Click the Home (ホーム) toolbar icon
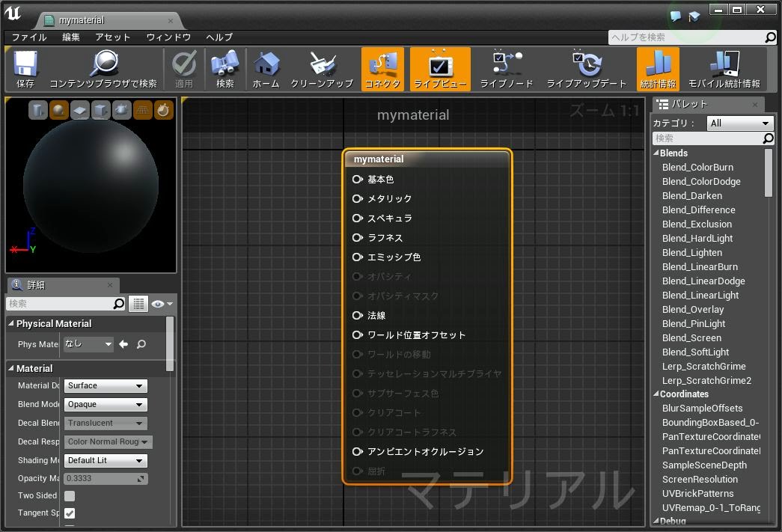 click(x=266, y=65)
